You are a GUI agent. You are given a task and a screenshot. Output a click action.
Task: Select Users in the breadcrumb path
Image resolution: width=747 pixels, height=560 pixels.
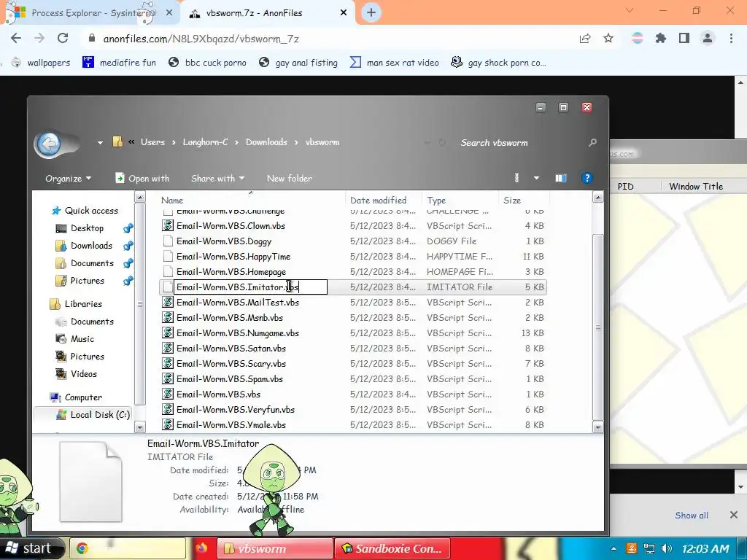(152, 142)
